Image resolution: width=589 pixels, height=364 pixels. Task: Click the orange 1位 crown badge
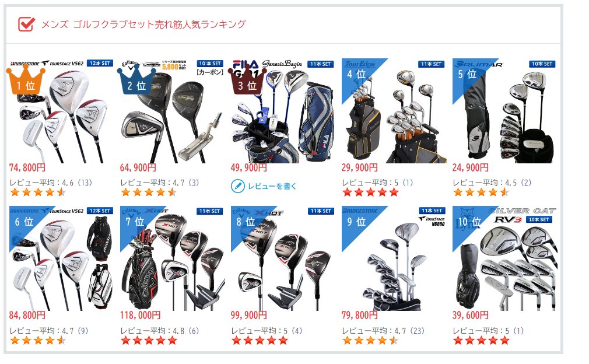tap(26, 80)
